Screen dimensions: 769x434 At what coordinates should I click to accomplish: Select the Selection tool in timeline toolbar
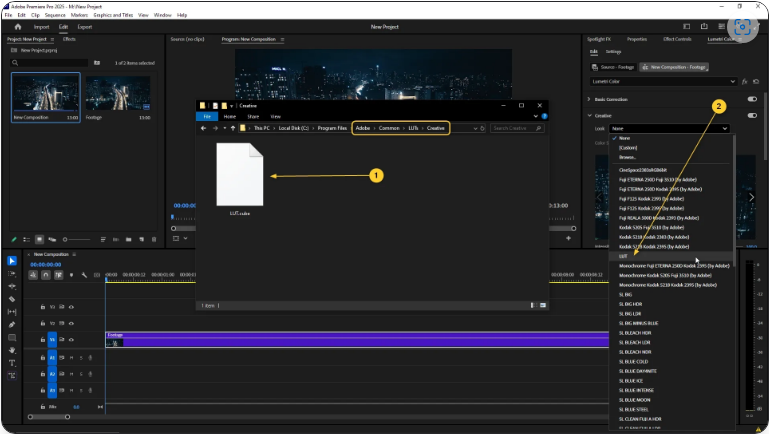tap(12, 261)
